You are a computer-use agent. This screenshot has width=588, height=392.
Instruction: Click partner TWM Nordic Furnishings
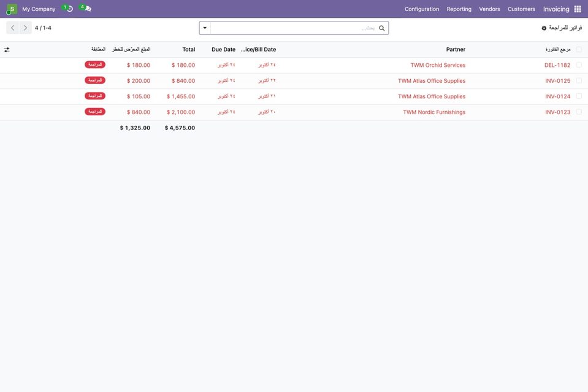click(x=434, y=112)
